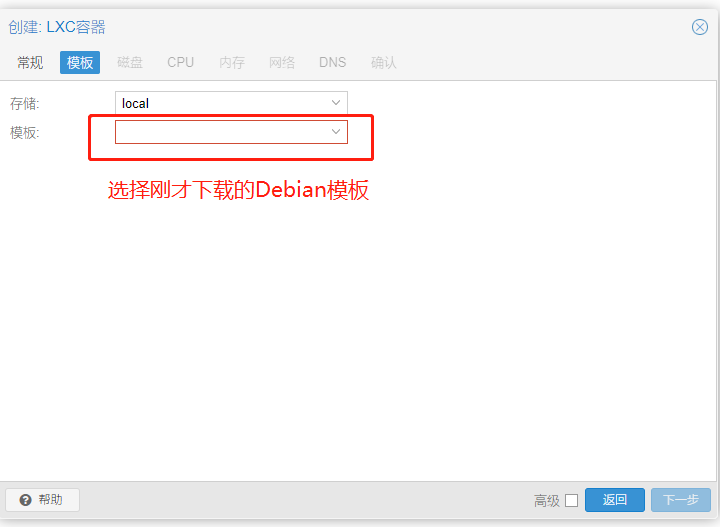Image resolution: width=720 pixels, height=527 pixels.
Task: Click the 下一步 button
Action: point(680,500)
